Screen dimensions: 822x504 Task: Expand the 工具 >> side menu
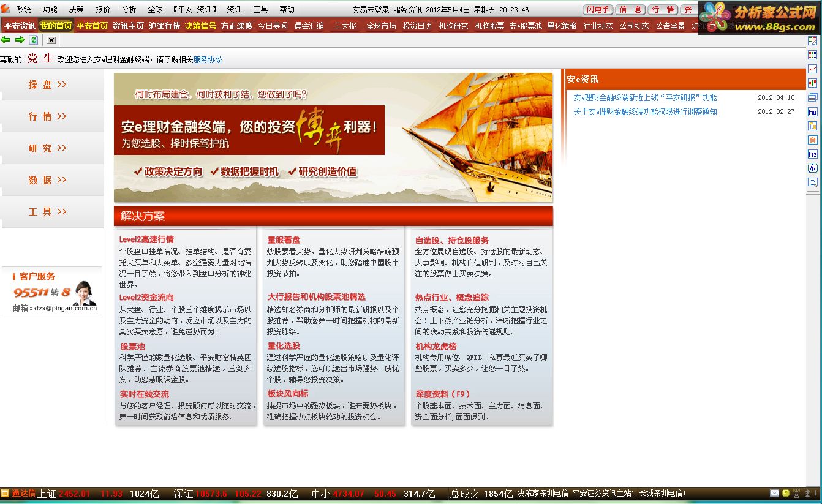click(52, 212)
